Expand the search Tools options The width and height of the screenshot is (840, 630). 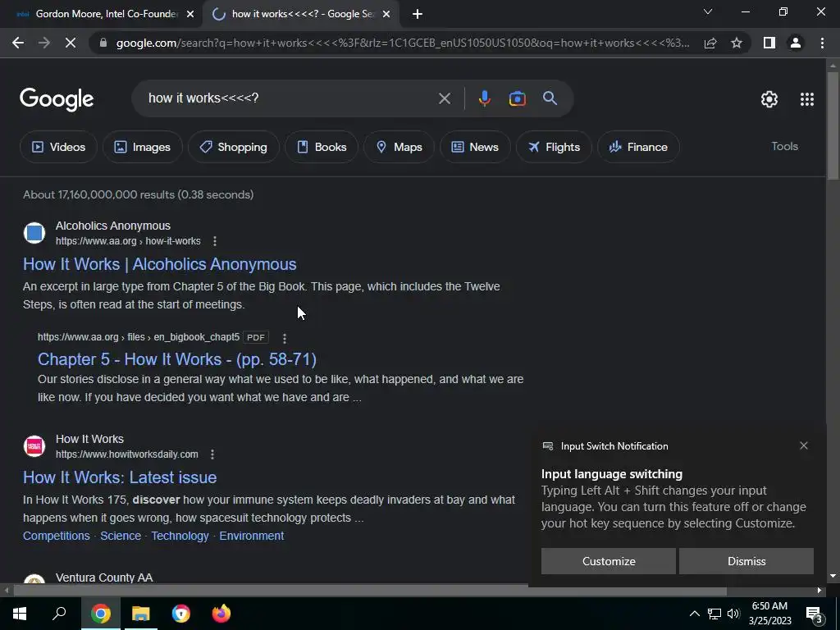pos(784,146)
